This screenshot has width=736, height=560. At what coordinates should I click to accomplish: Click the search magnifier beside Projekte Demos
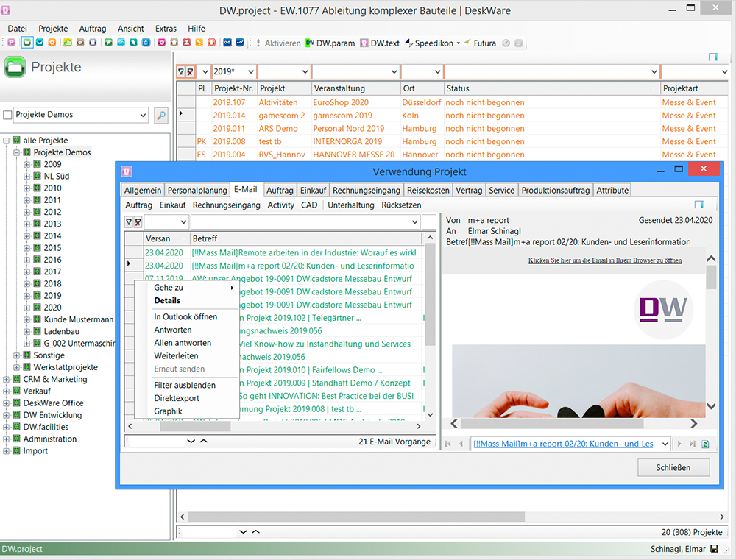click(161, 115)
